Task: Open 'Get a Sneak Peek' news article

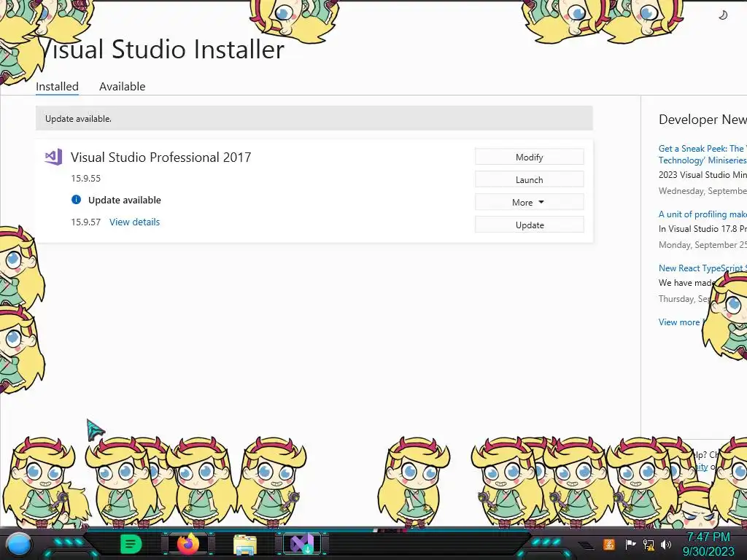Action: pyautogui.click(x=703, y=155)
